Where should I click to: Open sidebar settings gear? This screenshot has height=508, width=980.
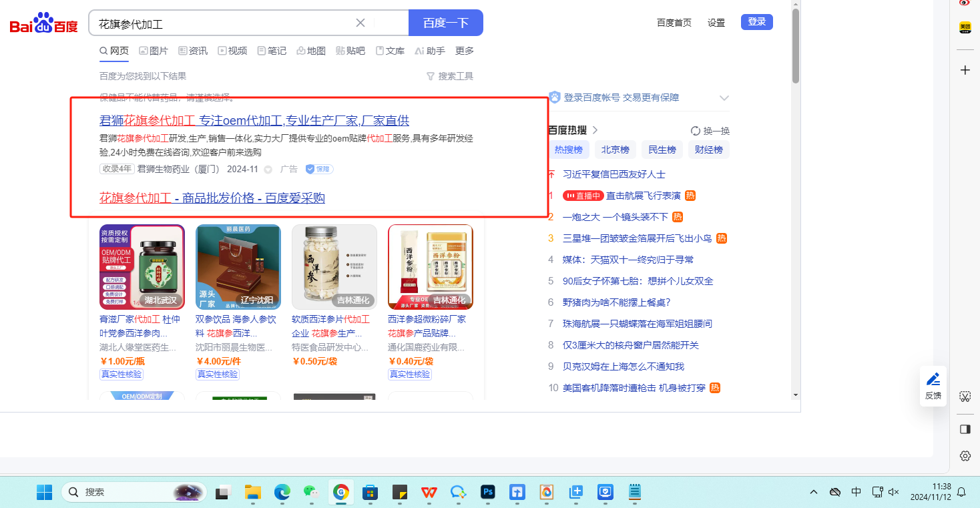click(x=965, y=456)
